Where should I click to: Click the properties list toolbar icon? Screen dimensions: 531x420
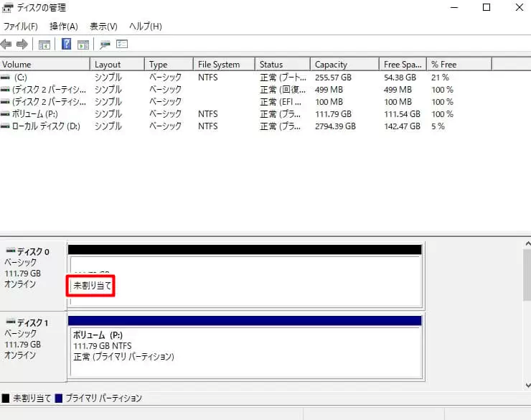pos(122,45)
